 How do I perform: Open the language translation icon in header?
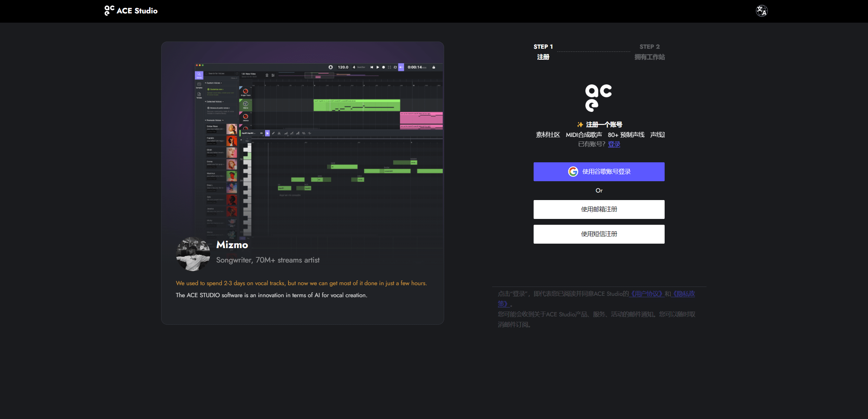(x=761, y=11)
